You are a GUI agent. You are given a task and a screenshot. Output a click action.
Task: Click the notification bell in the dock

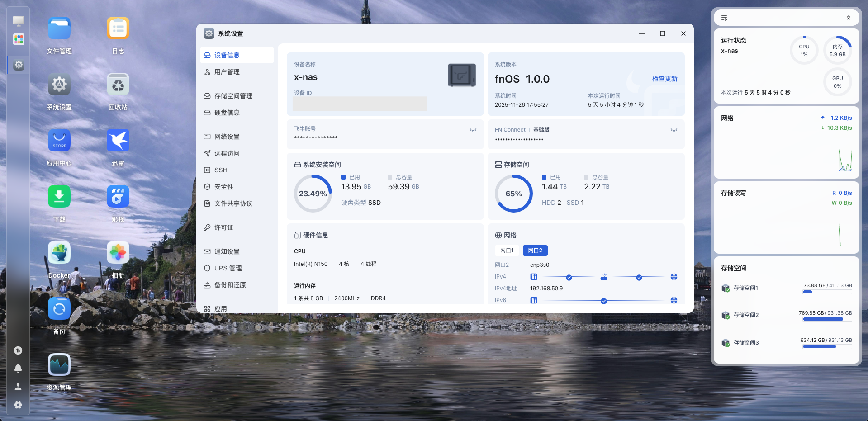[x=18, y=368]
